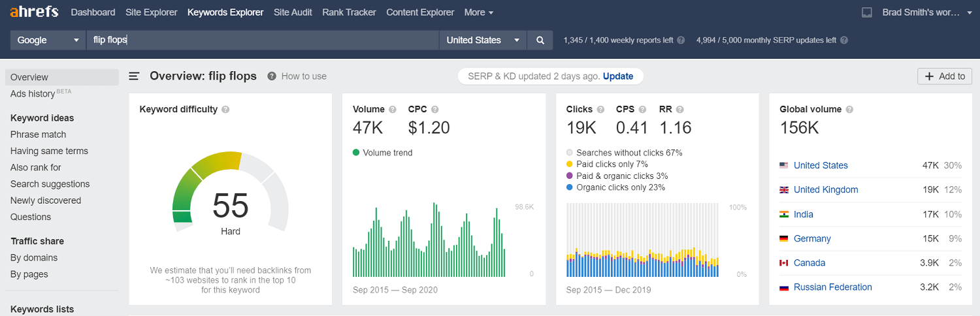Open the Canada volume link
The width and height of the screenshot is (980, 316).
tap(809, 263)
